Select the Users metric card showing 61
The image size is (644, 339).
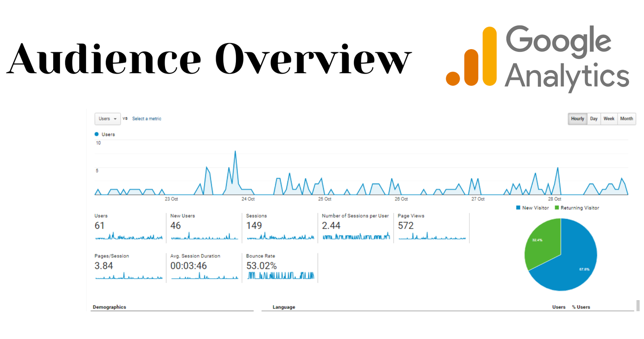(129, 227)
